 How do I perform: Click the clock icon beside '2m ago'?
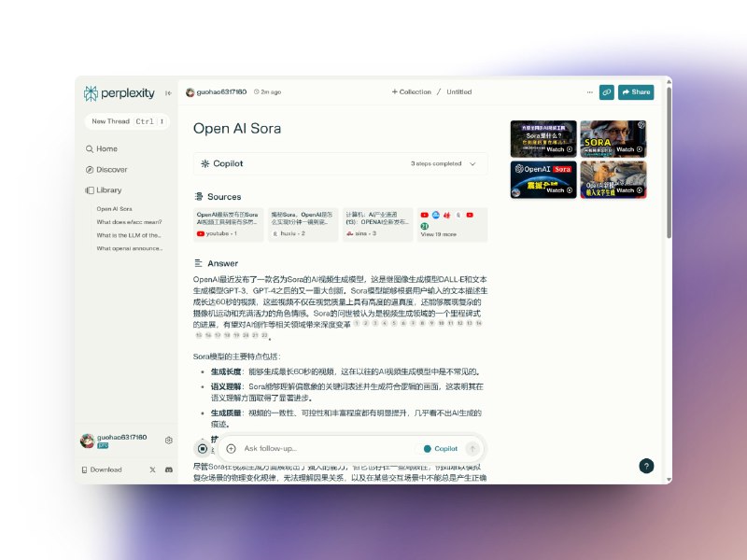(256, 91)
